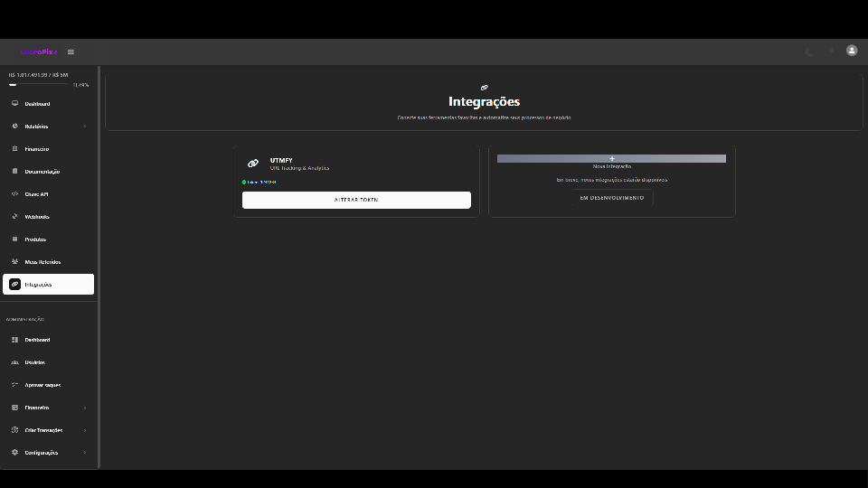The height and width of the screenshot is (488, 868).
Task: Click the UTMFY chain link icon
Action: click(253, 164)
